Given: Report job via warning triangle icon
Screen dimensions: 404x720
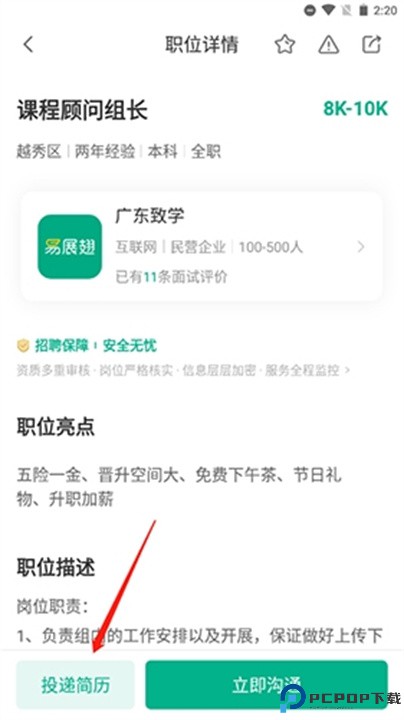Looking at the screenshot, I should click(x=329, y=45).
